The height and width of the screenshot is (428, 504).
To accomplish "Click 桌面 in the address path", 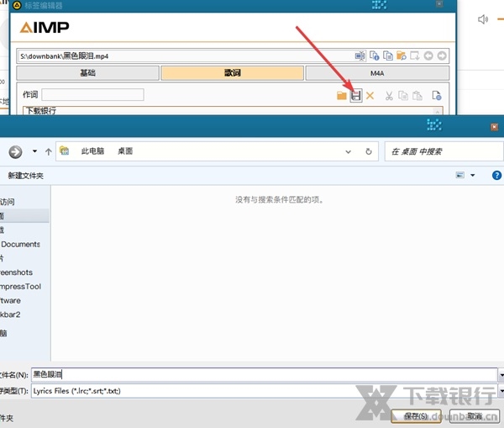I will [125, 151].
